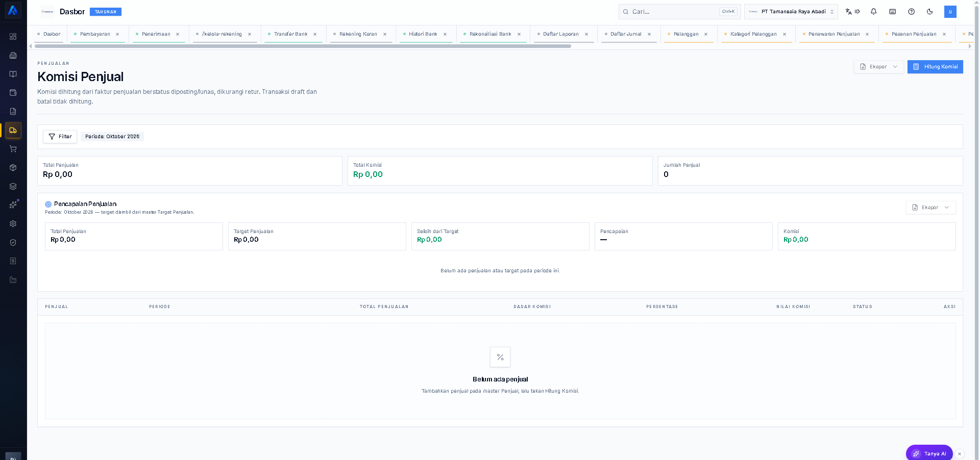Switch to the Rekonsiliasi Bank tab

(x=490, y=34)
